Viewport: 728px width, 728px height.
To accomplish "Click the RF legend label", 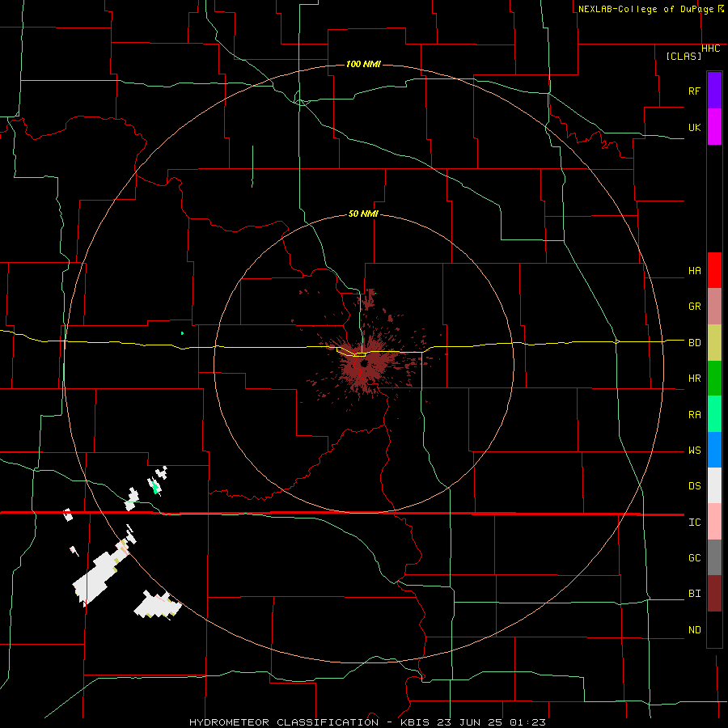I will (694, 91).
